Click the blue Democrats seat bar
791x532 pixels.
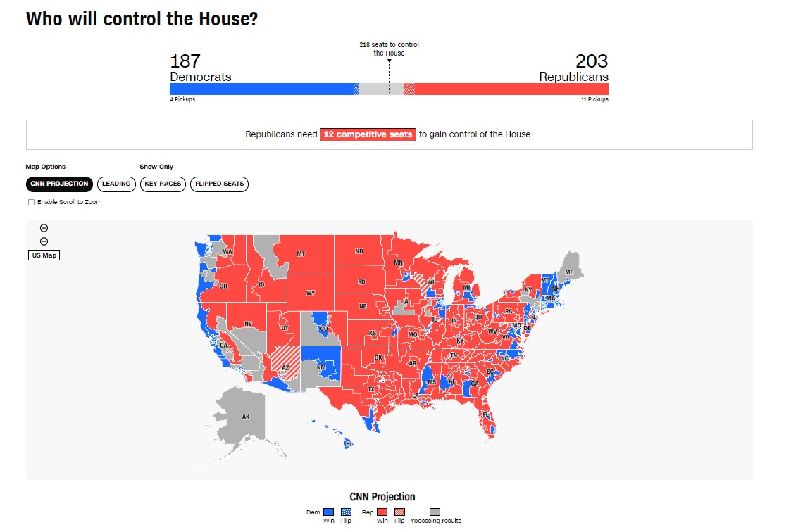click(x=261, y=89)
